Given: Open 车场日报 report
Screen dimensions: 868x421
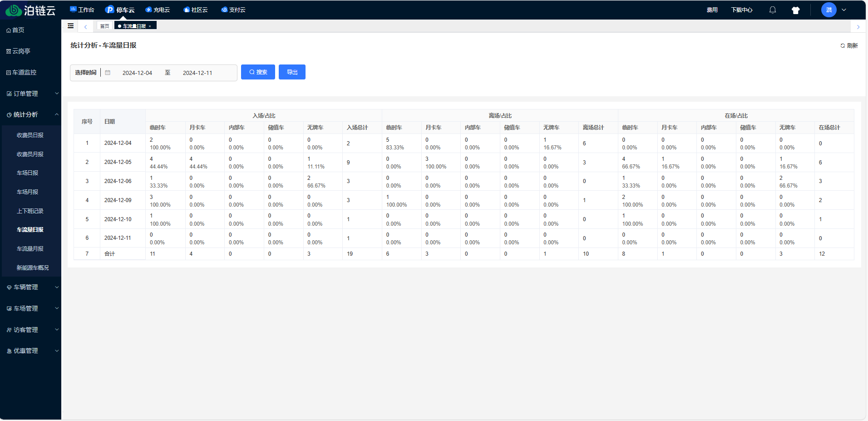Looking at the screenshot, I should click(28, 173).
